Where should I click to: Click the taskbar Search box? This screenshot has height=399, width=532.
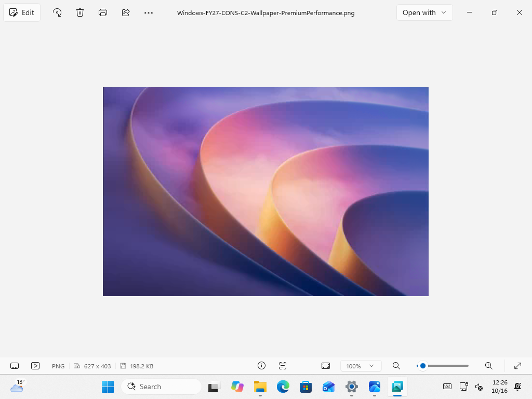pos(161,387)
